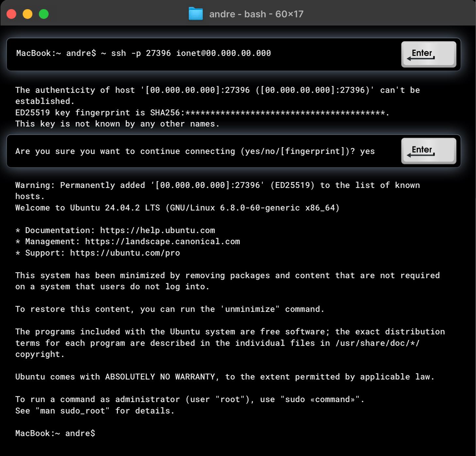Click the red close window button

(11, 14)
